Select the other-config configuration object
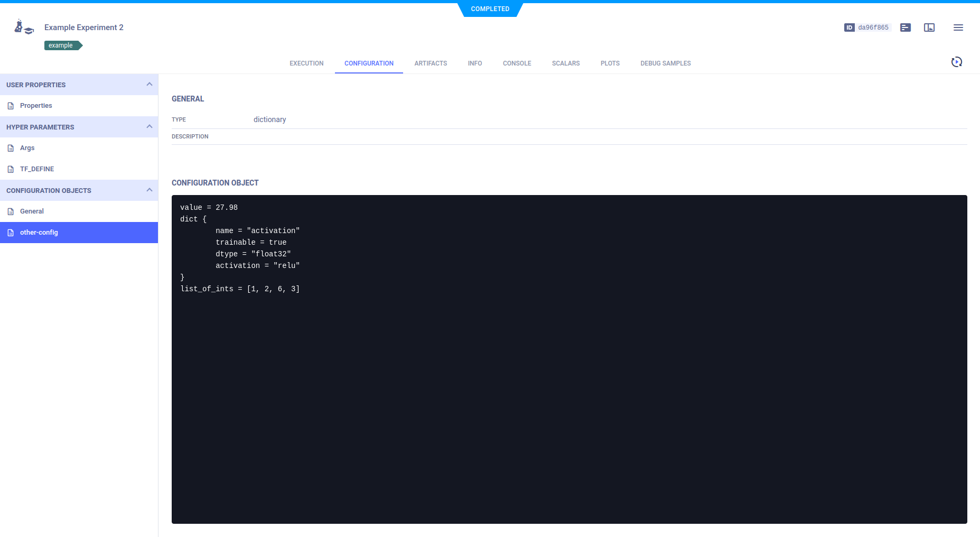The height and width of the screenshot is (537, 980). (x=39, y=232)
